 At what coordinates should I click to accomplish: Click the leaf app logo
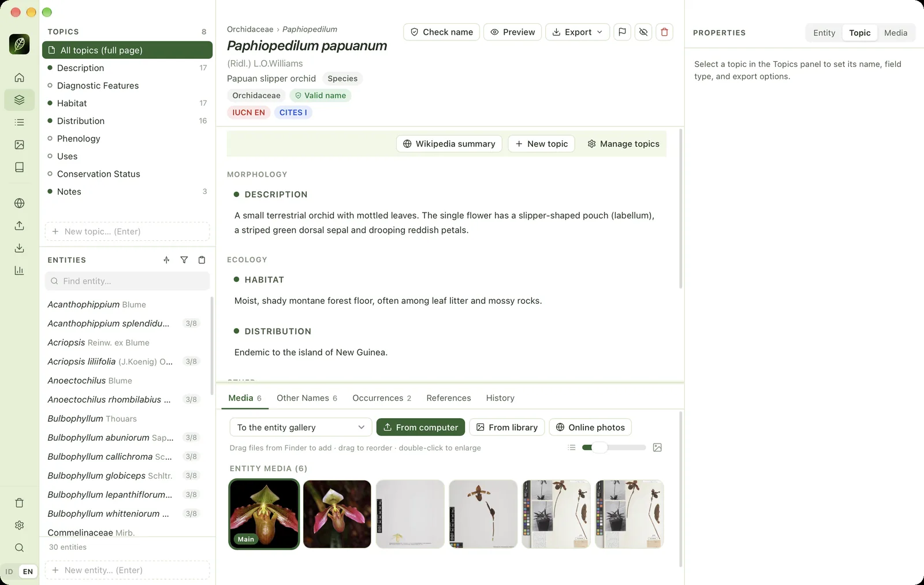click(19, 44)
